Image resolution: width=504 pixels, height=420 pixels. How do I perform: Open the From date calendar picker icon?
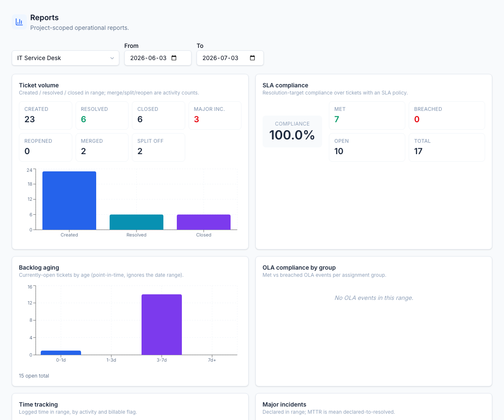click(174, 58)
